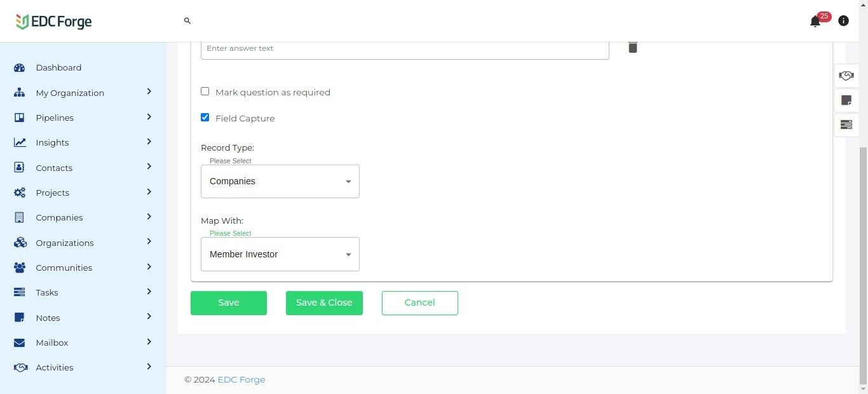This screenshot has height=394, width=868.
Task: Click the search magnifier icon
Action: 187,21
